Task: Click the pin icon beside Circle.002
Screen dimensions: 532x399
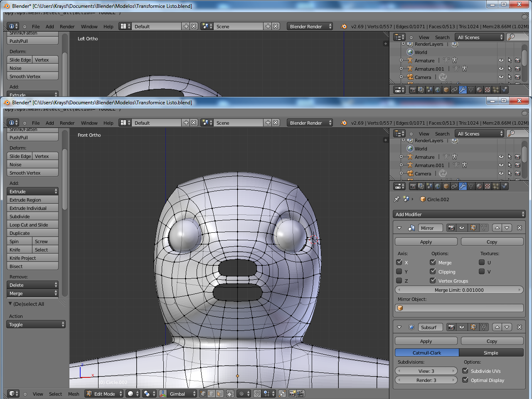Action: (x=397, y=199)
